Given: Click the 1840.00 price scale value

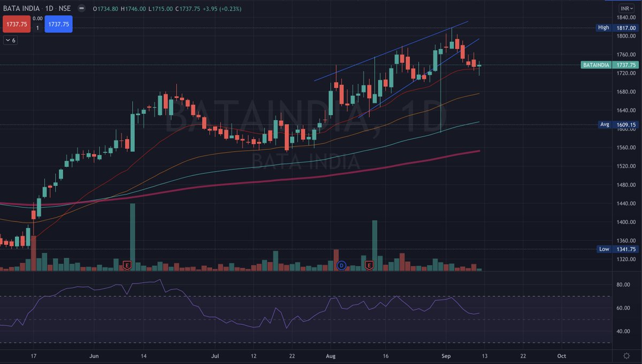Looking at the screenshot, I should pyautogui.click(x=626, y=18).
